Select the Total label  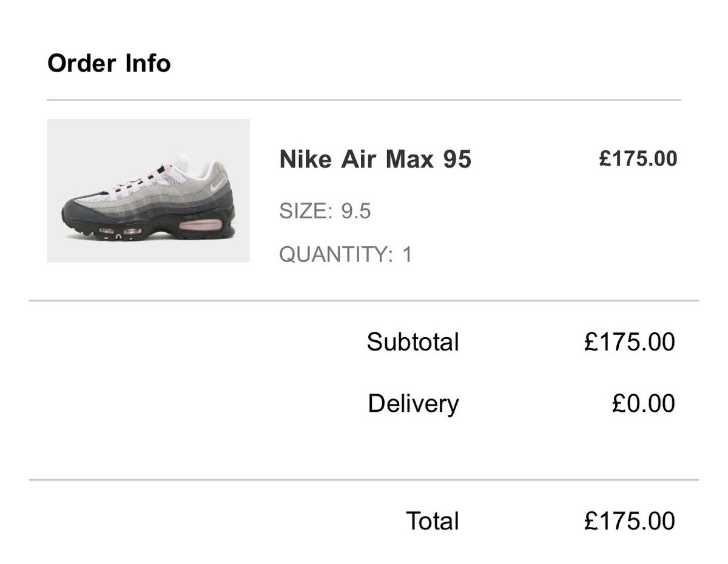432,521
